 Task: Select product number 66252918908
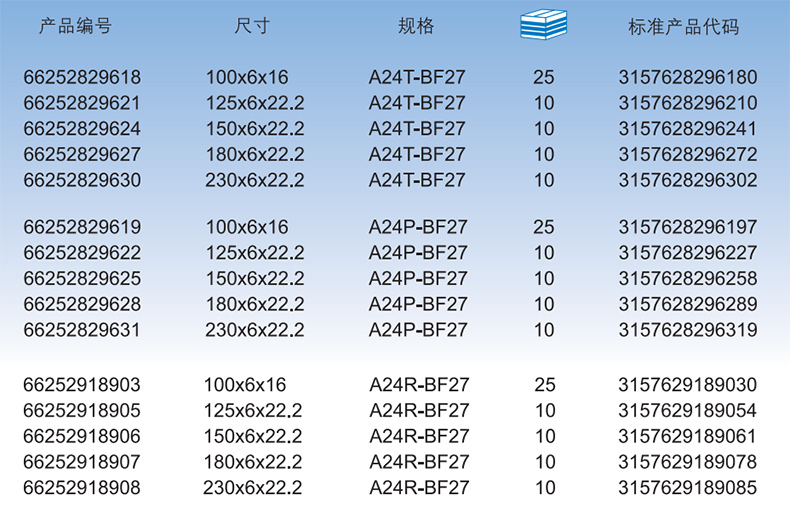click(82, 488)
